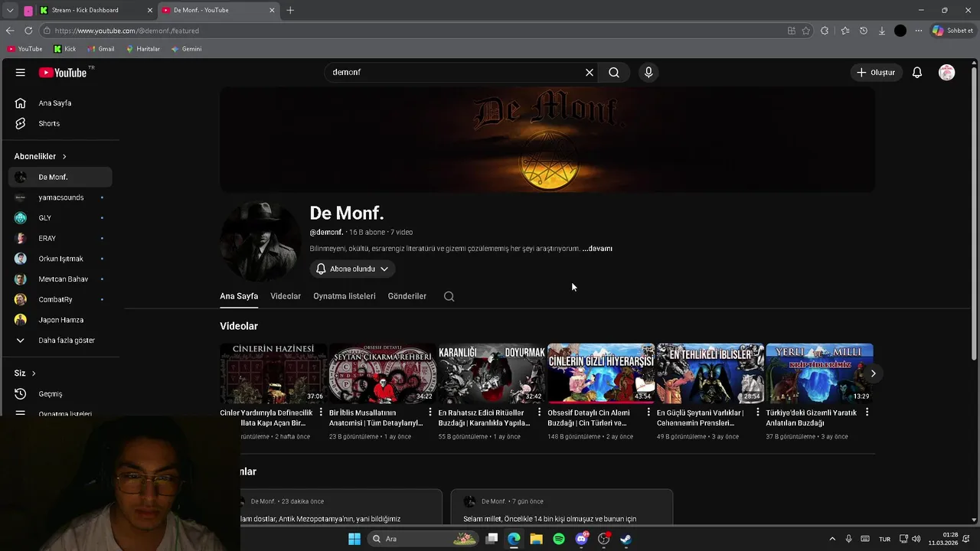Open the account avatar menu in YouTube

[947, 73]
